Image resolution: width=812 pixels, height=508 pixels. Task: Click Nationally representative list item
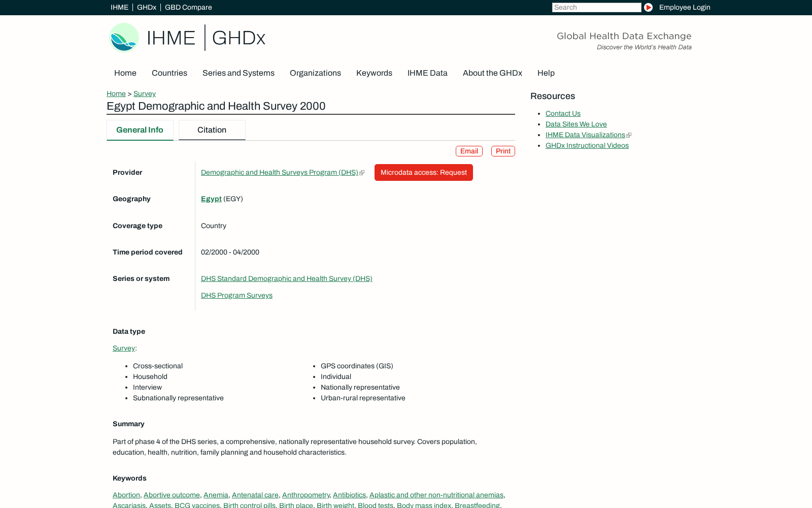[360, 387]
